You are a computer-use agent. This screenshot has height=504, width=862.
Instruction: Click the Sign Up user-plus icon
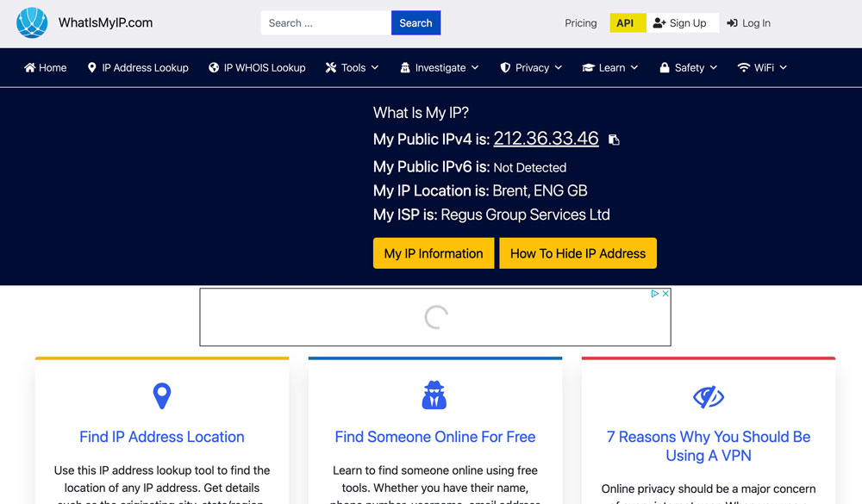(659, 23)
